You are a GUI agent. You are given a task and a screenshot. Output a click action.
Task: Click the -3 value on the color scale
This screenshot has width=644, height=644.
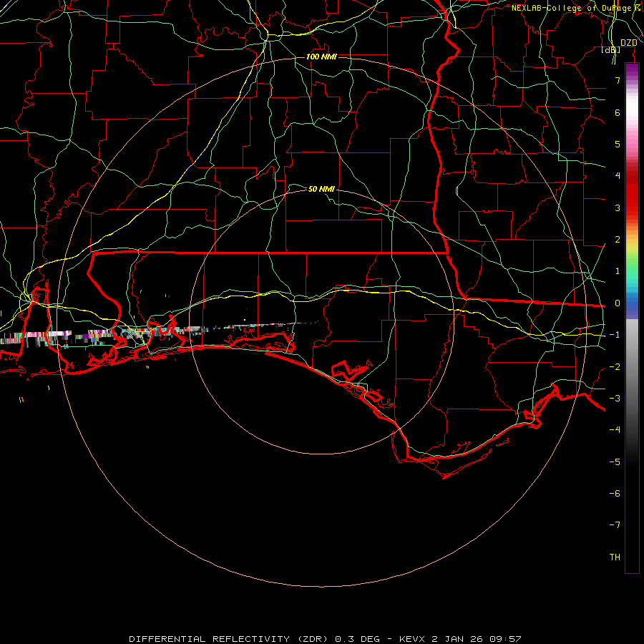tap(615, 399)
